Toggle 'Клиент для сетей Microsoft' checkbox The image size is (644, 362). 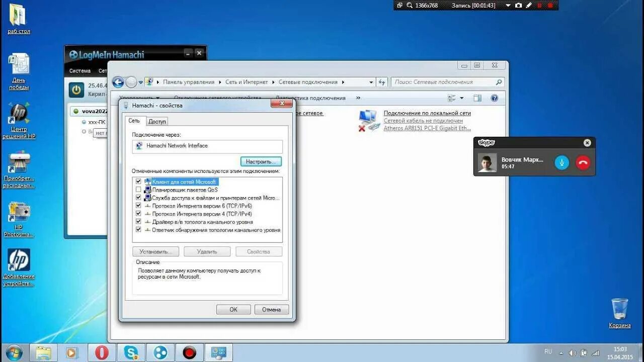[138, 182]
